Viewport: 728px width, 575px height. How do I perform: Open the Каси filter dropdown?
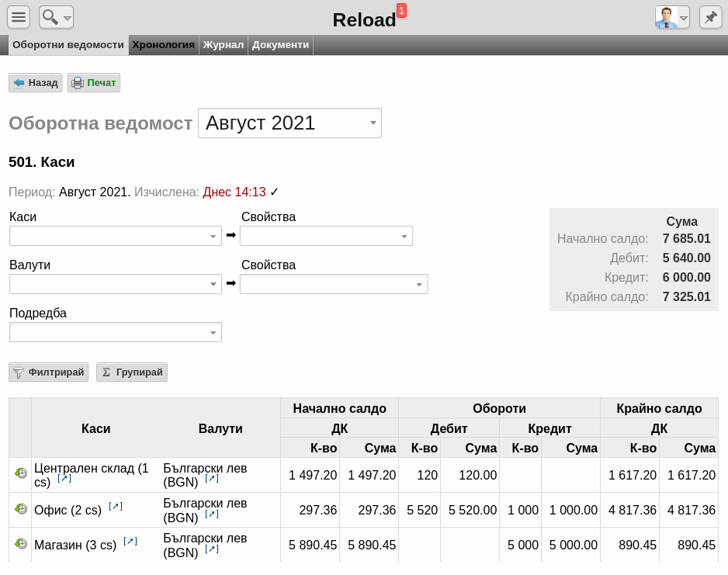tap(115, 236)
